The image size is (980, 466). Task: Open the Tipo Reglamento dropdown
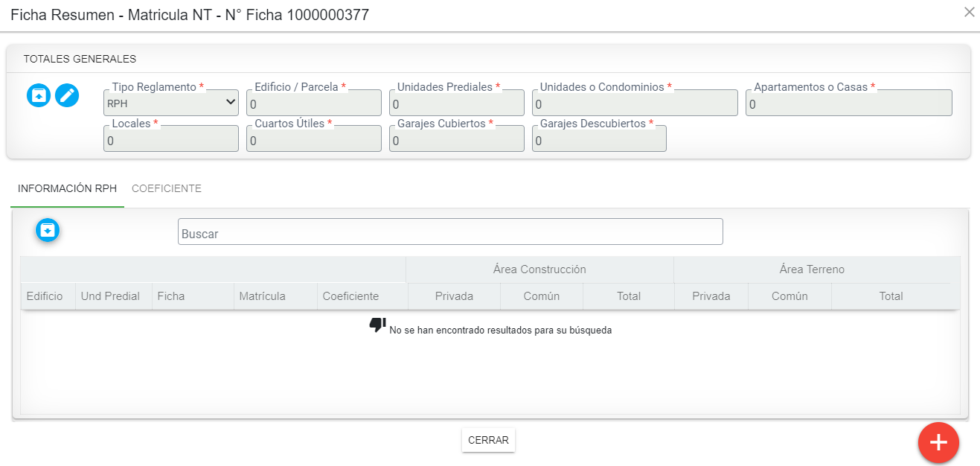(x=171, y=103)
